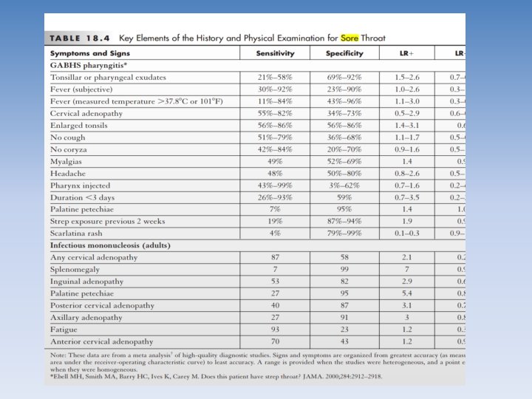Select the 'Inguinal adenopathy' row label

tap(87, 282)
